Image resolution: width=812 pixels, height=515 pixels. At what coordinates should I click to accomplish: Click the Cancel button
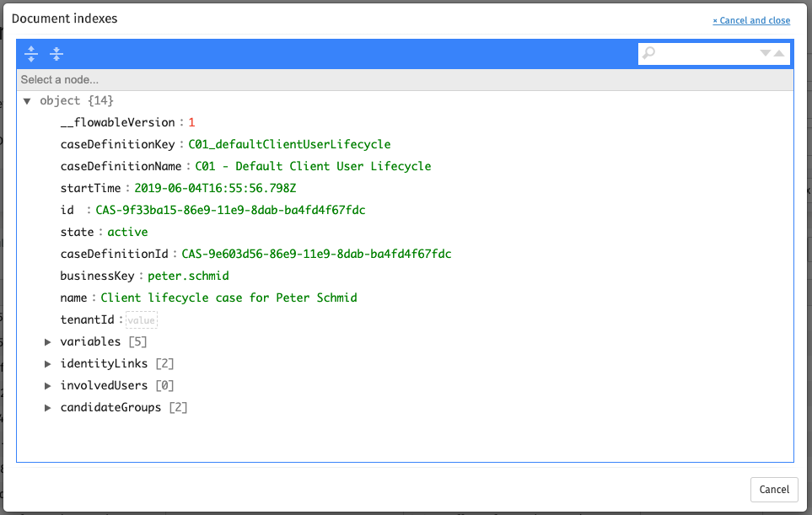coord(773,489)
